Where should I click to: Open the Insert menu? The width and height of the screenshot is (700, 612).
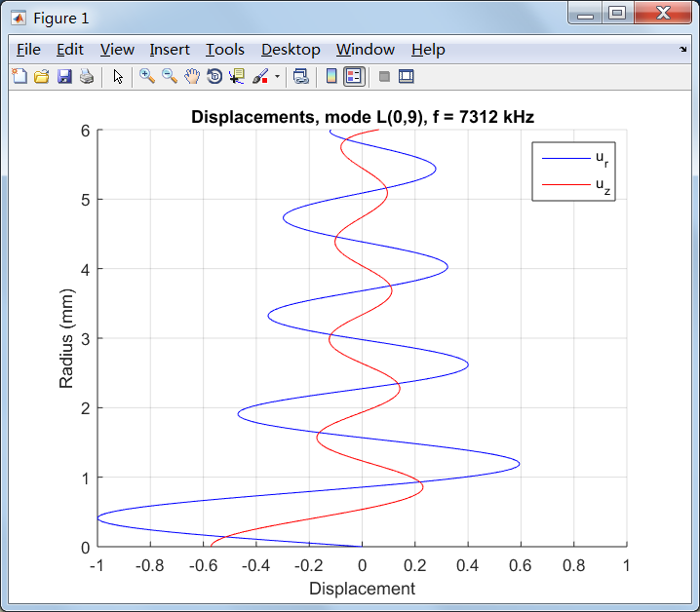[x=170, y=50]
